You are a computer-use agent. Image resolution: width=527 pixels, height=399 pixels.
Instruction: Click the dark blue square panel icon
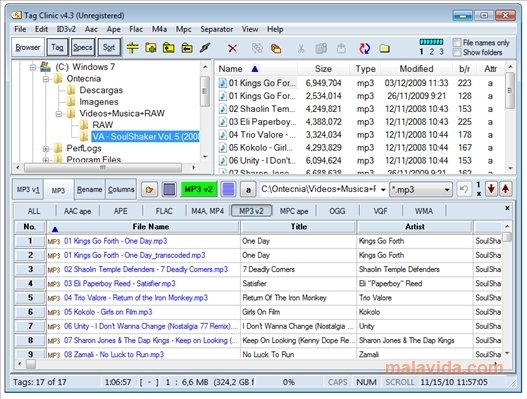(x=169, y=190)
